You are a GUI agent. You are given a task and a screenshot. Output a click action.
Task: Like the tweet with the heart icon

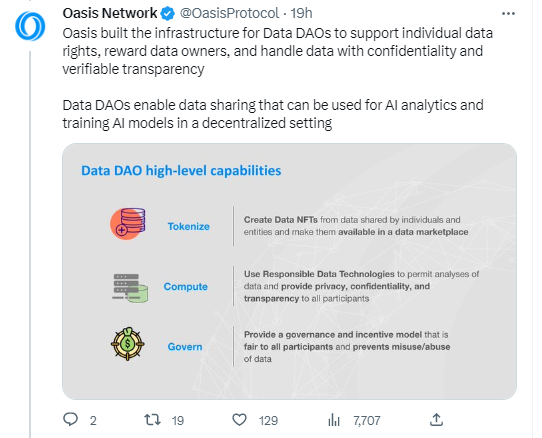point(239,420)
